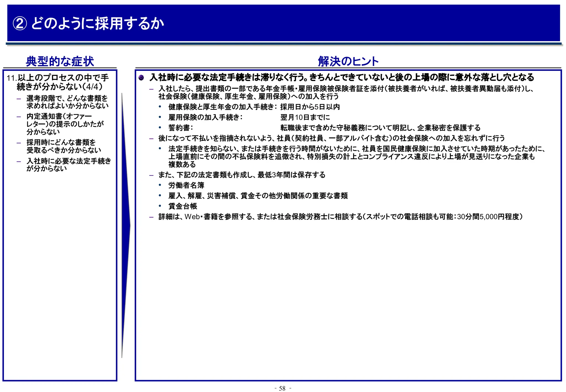Click the bullet 労働者名簿
The height and width of the screenshot is (392, 566).
[186, 185]
